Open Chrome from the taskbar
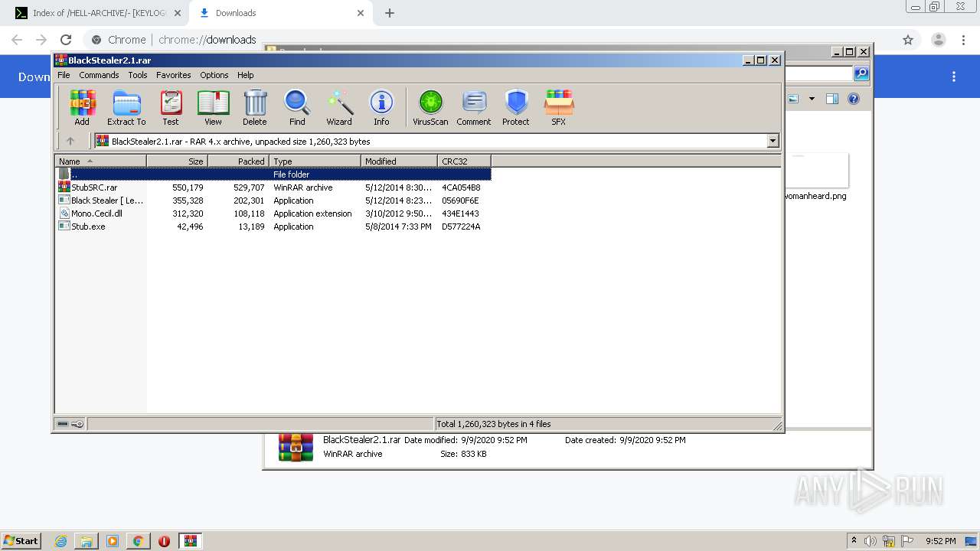Viewport: 980px width, 551px height. [x=138, y=541]
